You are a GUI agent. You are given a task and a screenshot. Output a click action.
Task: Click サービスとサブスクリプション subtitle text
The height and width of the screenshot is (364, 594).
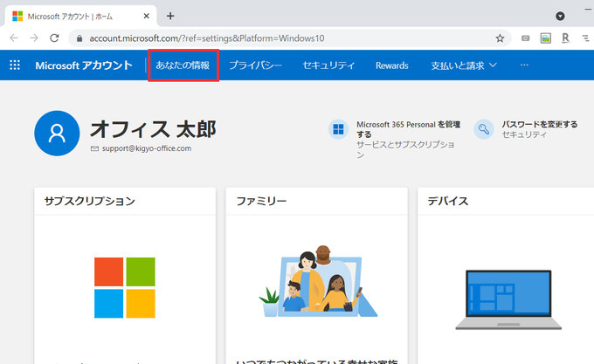pyautogui.click(x=405, y=149)
